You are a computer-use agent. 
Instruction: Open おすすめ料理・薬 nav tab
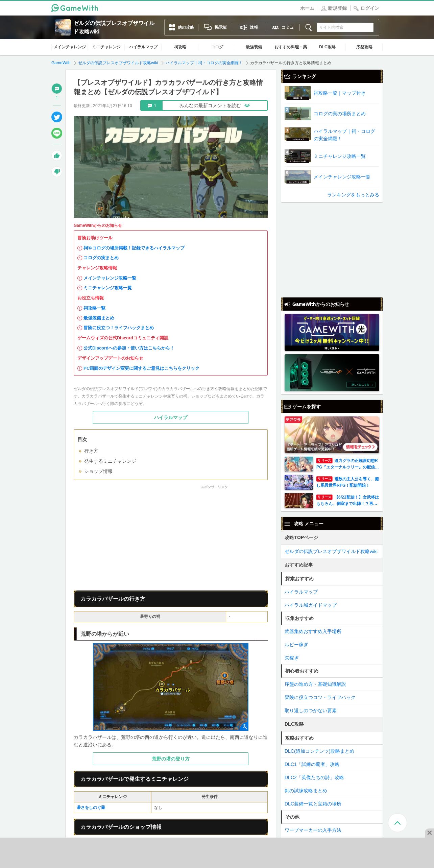(291, 47)
